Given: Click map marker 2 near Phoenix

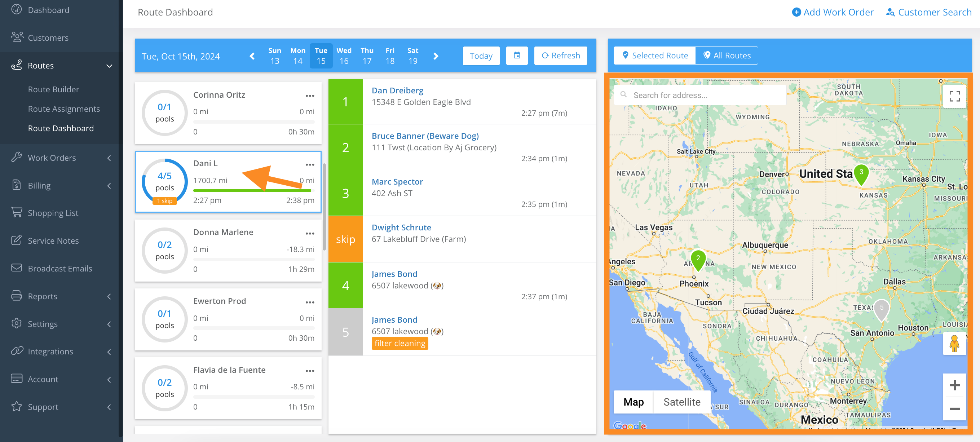Looking at the screenshot, I should [x=698, y=260].
